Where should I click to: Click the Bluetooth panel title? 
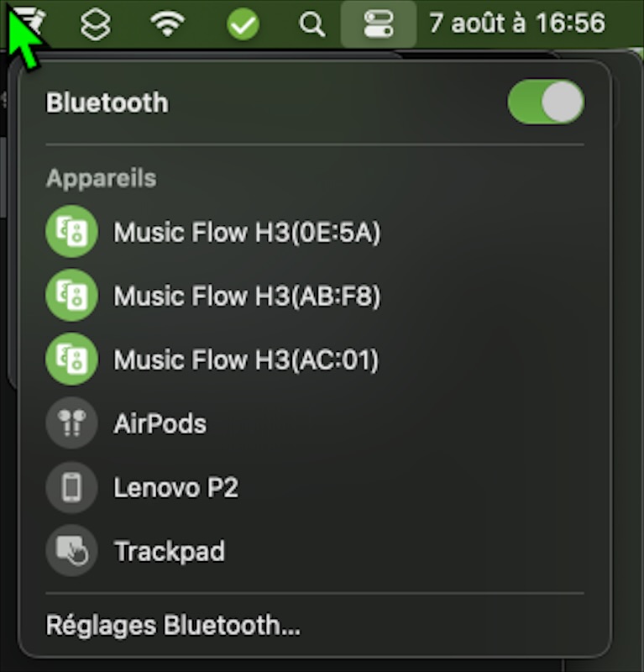click(x=107, y=102)
